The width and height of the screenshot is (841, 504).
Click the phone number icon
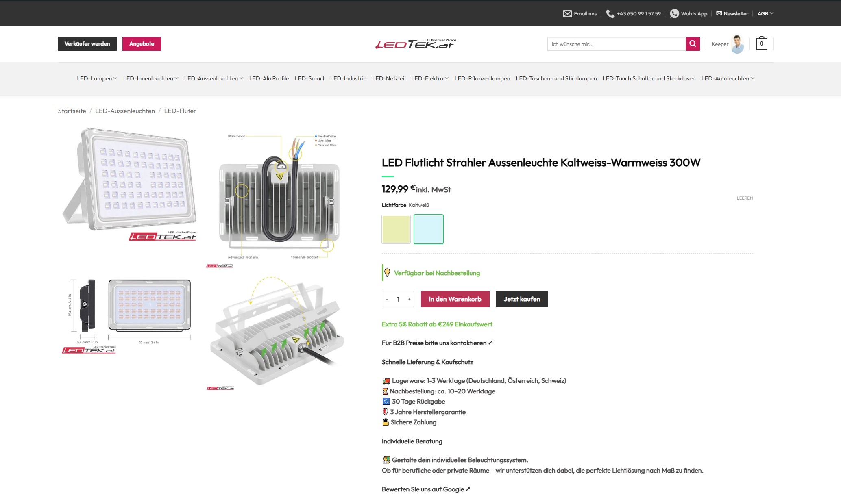pyautogui.click(x=610, y=14)
